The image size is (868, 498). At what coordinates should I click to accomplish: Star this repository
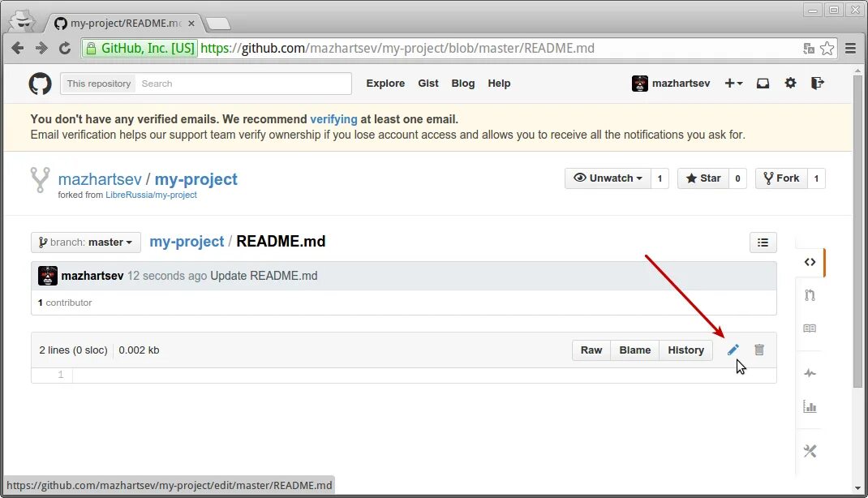click(x=703, y=178)
